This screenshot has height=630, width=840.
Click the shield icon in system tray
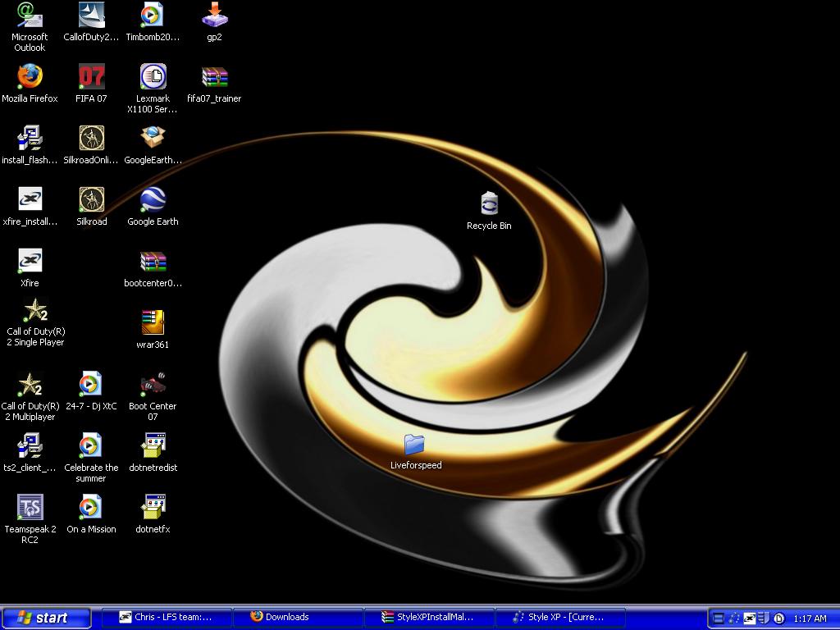click(765, 619)
